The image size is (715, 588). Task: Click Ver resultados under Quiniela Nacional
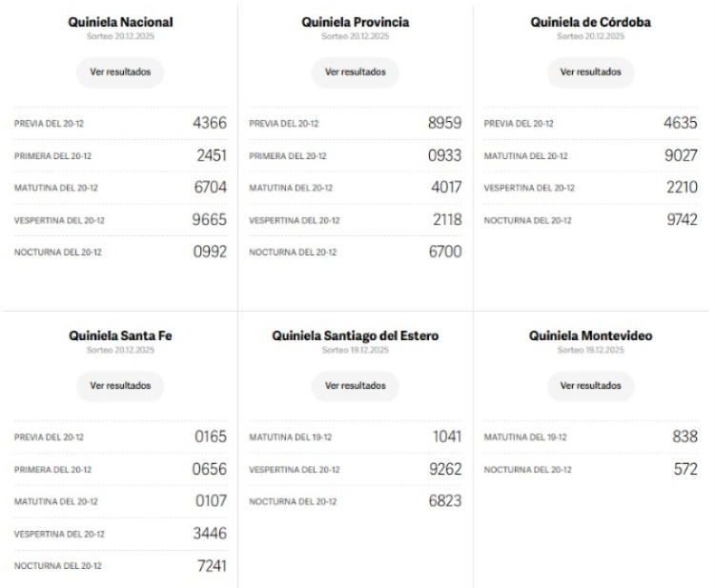[120, 72]
